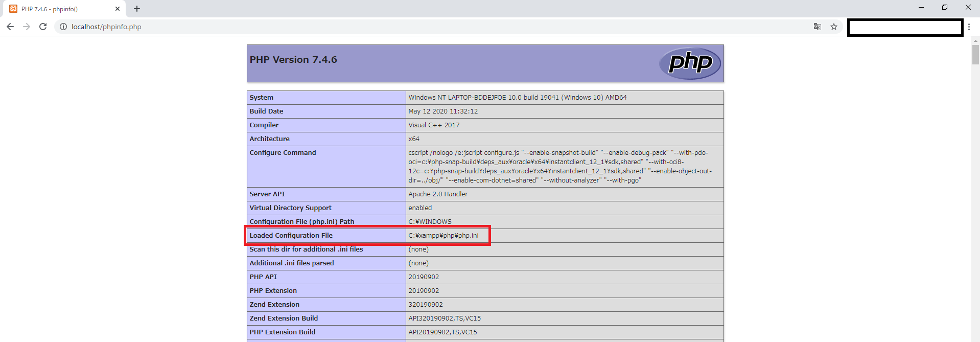The height and width of the screenshot is (342, 980).
Task: Bookmark this page with the star
Action: coord(834,27)
